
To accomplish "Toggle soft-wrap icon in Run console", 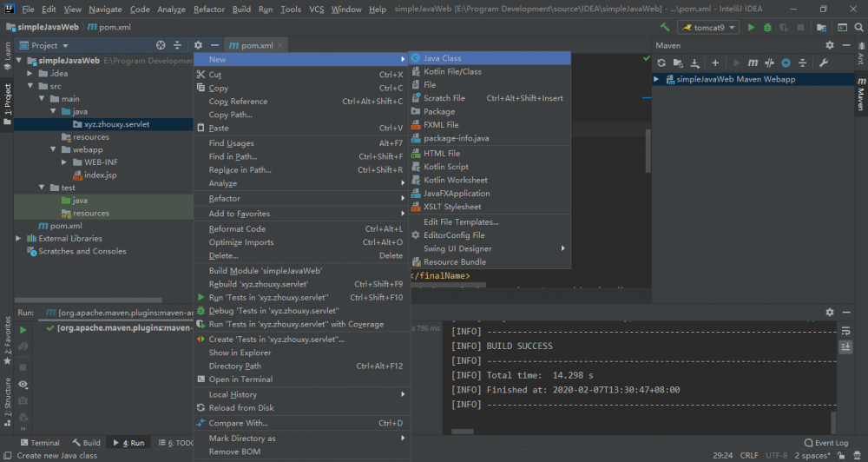I will pos(845,331).
